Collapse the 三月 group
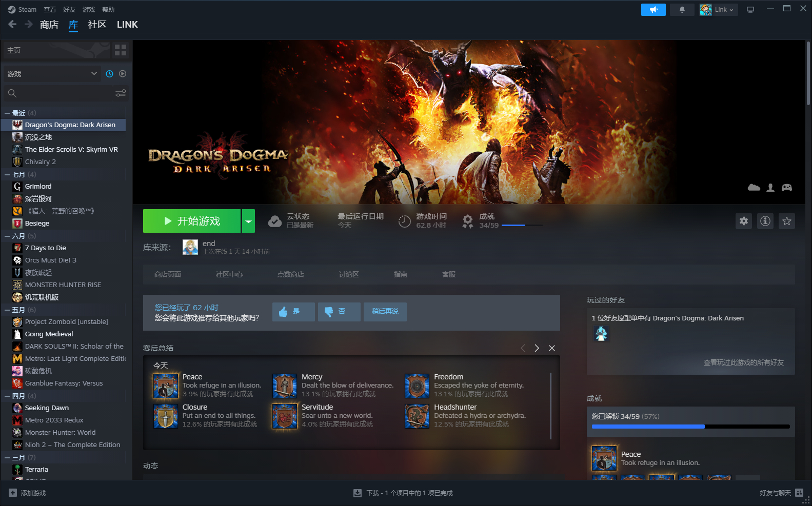 tap(7, 457)
